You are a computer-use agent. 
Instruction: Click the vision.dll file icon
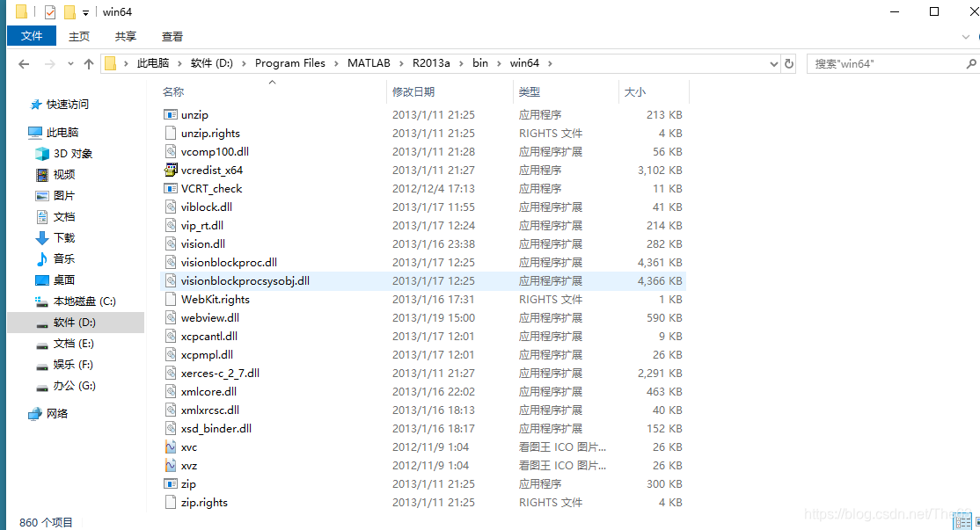[x=170, y=244]
